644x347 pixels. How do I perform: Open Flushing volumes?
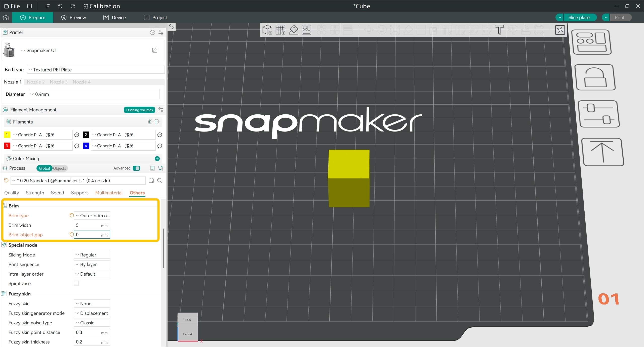click(x=139, y=110)
